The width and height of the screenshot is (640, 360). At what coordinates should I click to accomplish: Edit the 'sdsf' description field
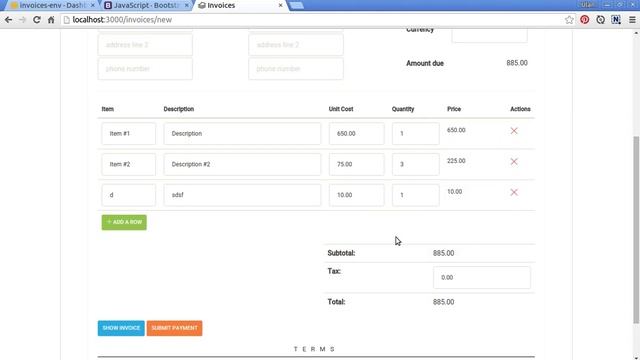242,195
